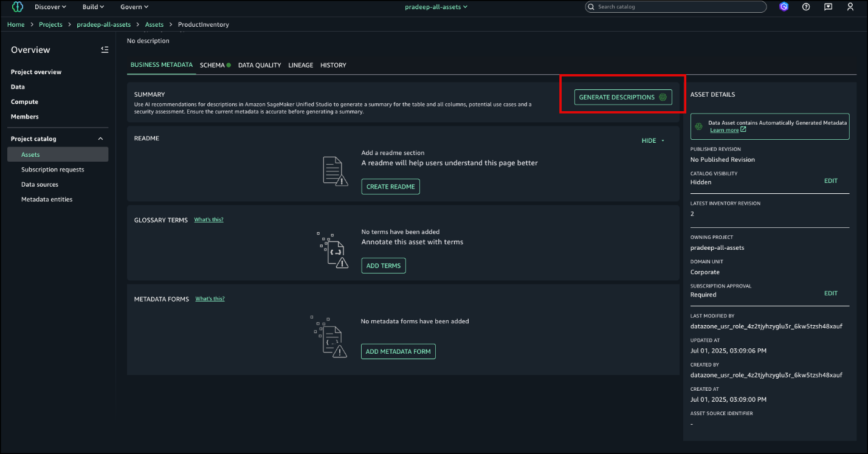Screen dimensions: 868x454
Task: Click the Add Metadata Form button
Action: click(398, 351)
